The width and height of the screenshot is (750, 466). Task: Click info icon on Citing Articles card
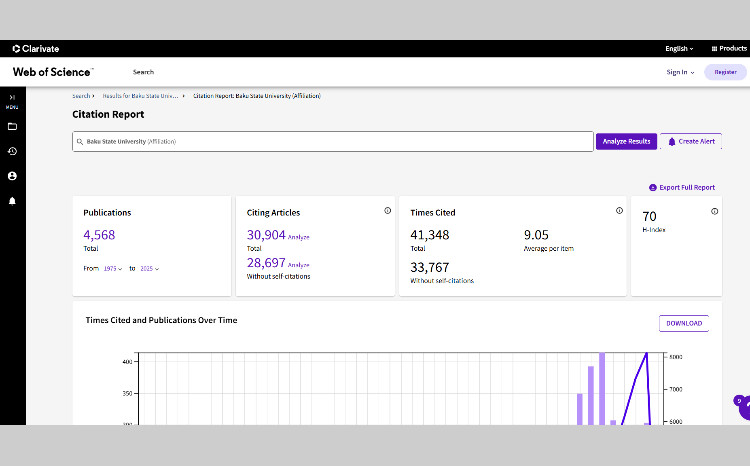pyautogui.click(x=387, y=211)
